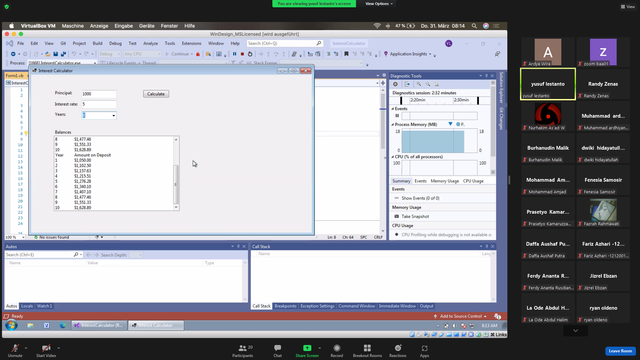Open Zoom Breakout Rooms

coord(367,350)
